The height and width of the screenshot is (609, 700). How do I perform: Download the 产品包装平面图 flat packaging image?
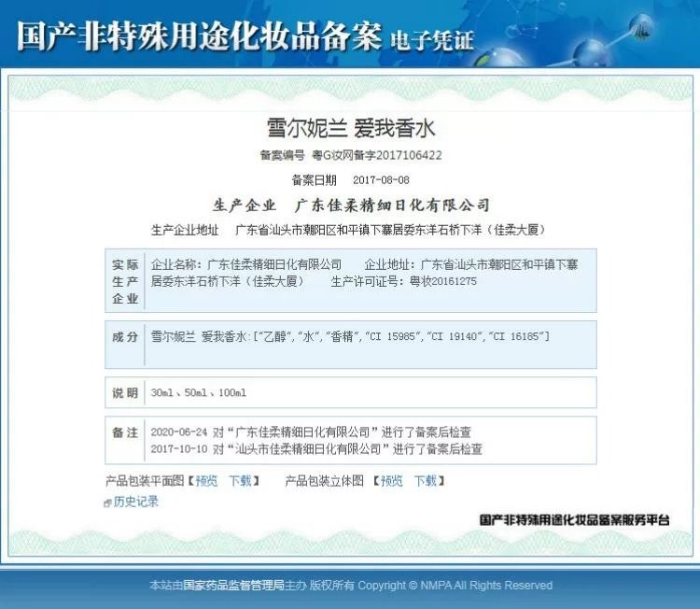coord(240,481)
